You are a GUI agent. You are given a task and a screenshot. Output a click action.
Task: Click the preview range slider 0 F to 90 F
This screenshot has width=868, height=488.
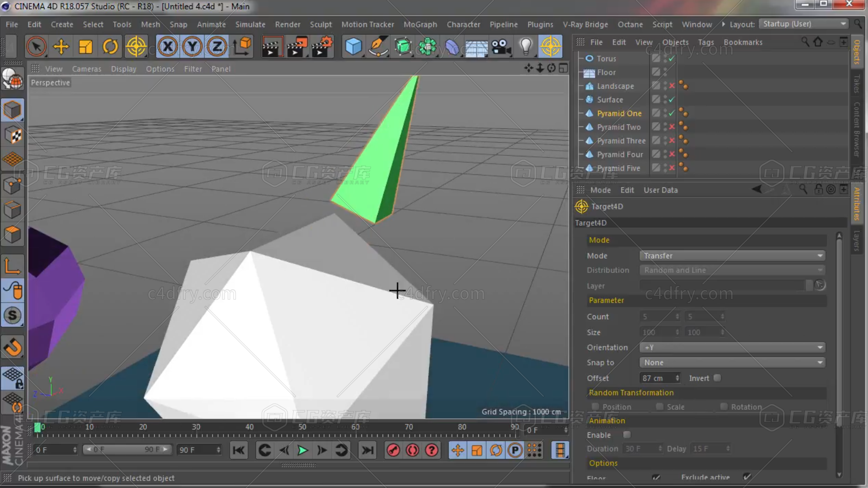click(x=127, y=450)
